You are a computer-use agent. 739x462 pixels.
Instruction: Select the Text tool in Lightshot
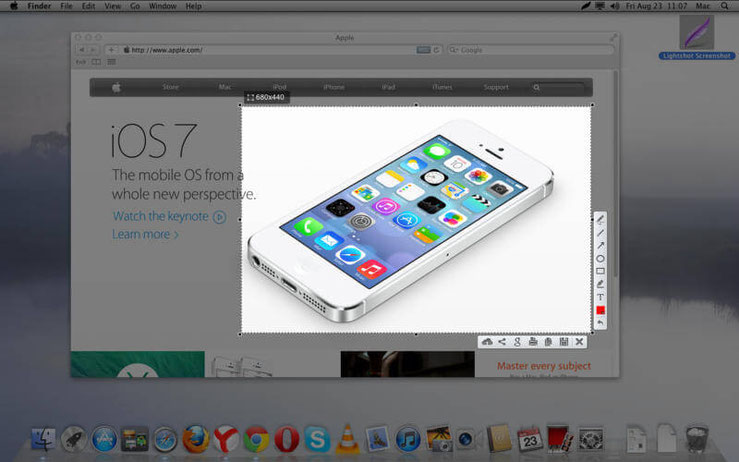tap(600, 297)
